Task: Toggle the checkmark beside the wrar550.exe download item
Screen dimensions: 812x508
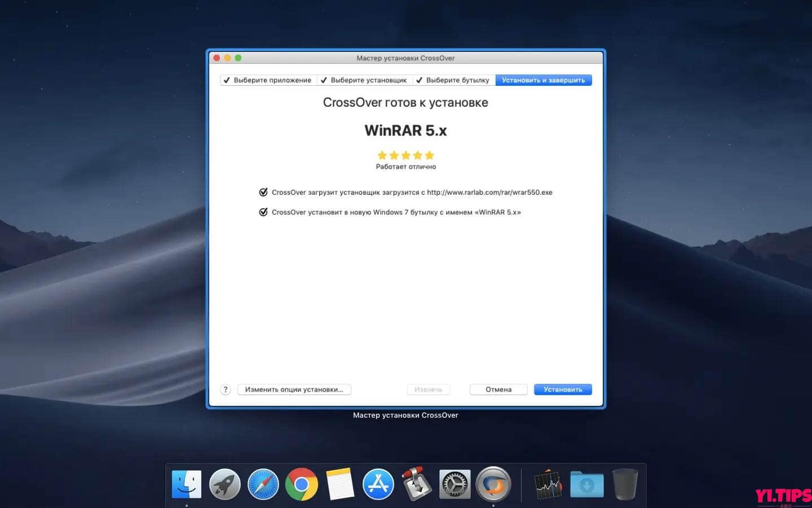Action: pos(263,192)
